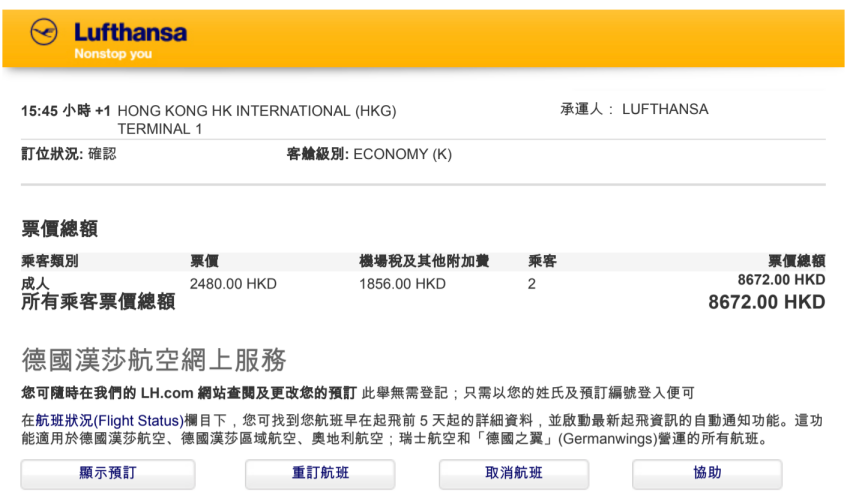
Task: Select the TERMINAL 1 text
Action: coord(160,129)
